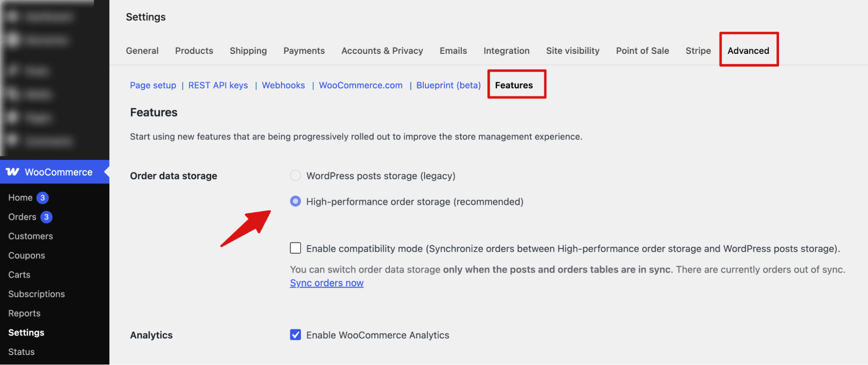Open the Site visibility tab

point(573,51)
